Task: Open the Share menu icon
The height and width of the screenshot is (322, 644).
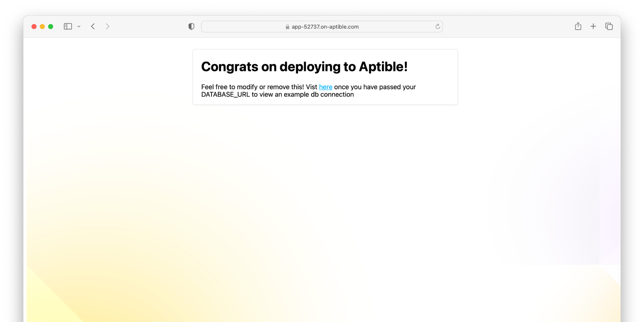Action: point(578,26)
